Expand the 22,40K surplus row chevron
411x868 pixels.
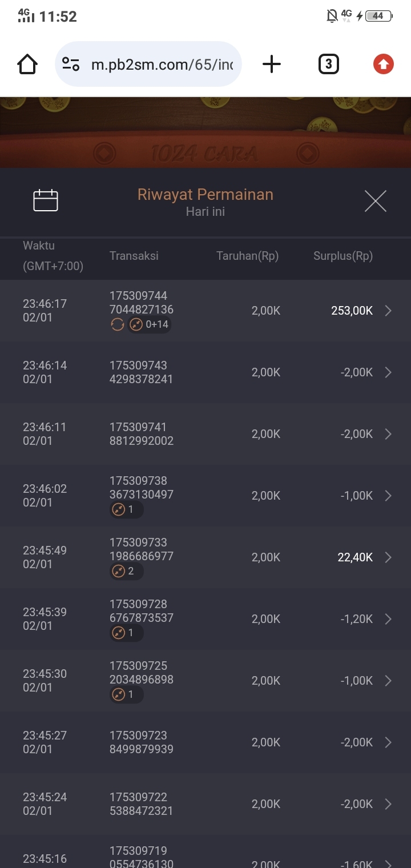tap(388, 557)
